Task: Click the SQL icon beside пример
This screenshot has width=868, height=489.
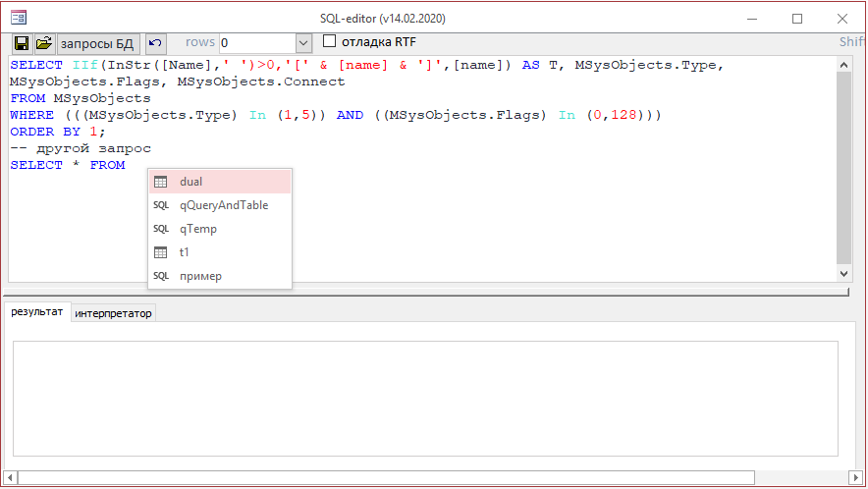Action: pyautogui.click(x=161, y=276)
